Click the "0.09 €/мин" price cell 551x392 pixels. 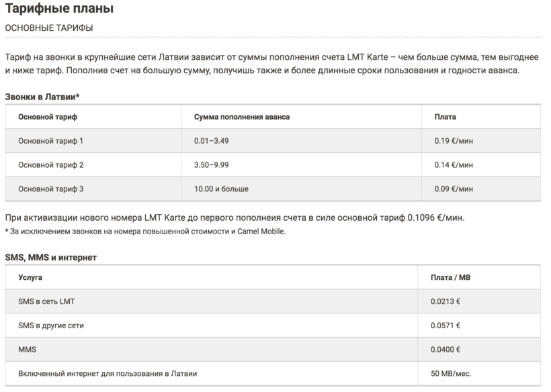[x=454, y=189]
